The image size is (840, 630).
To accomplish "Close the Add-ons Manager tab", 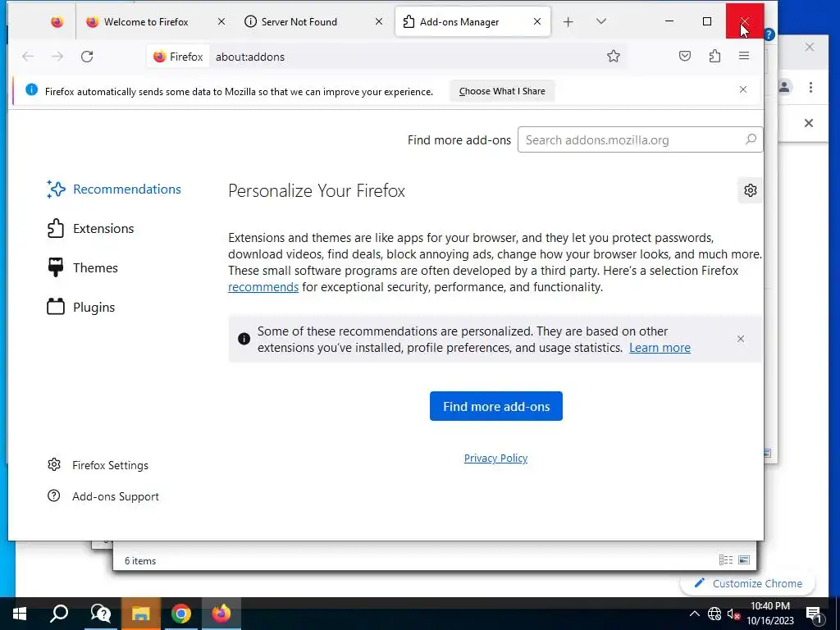I will pyautogui.click(x=537, y=21).
